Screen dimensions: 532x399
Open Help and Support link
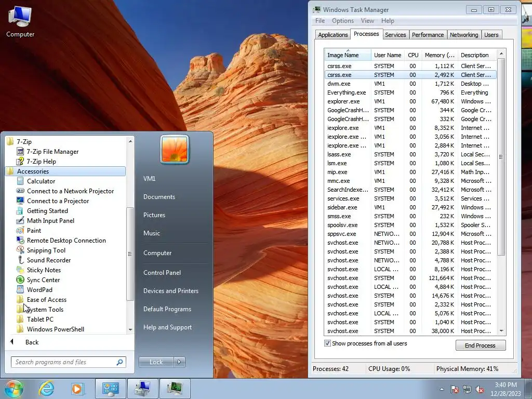[x=167, y=327]
